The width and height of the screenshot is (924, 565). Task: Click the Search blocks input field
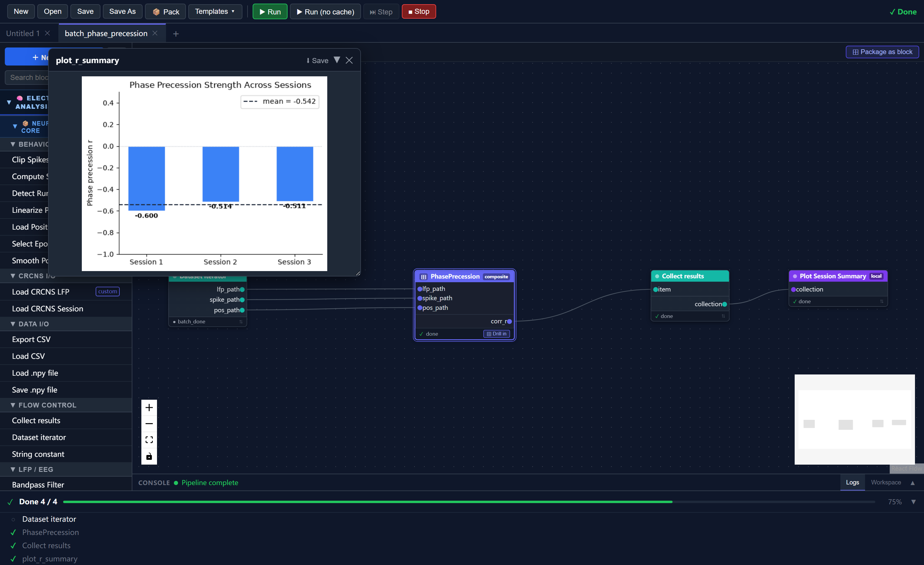pos(27,77)
